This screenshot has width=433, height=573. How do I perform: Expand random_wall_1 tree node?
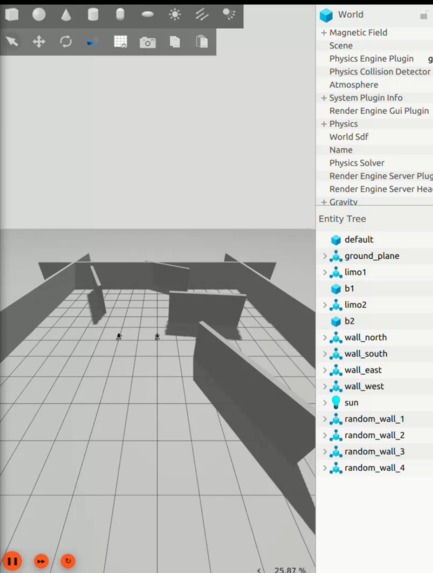coord(324,419)
